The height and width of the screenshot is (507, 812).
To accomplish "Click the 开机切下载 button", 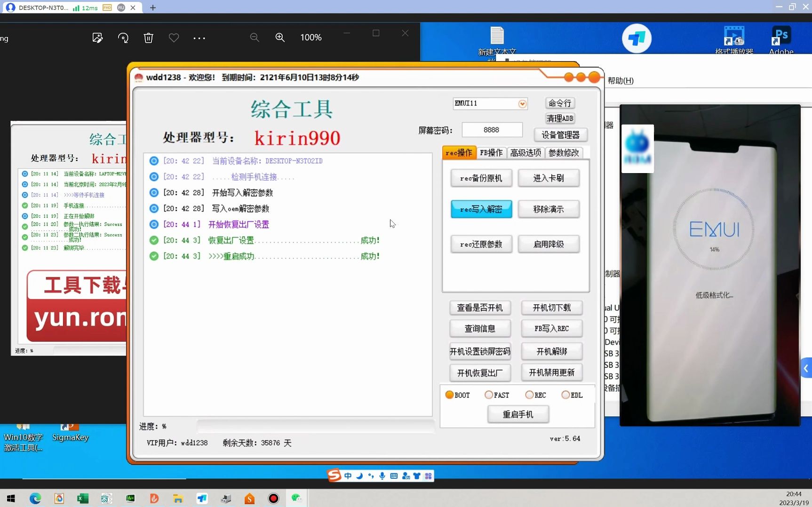I will pyautogui.click(x=551, y=308).
